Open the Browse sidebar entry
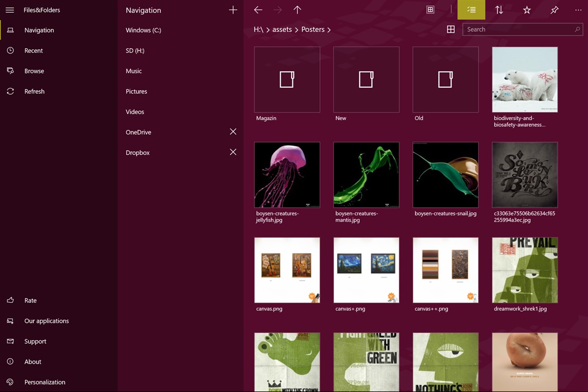Image resolution: width=588 pixels, height=392 pixels. click(x=10, y=71)
